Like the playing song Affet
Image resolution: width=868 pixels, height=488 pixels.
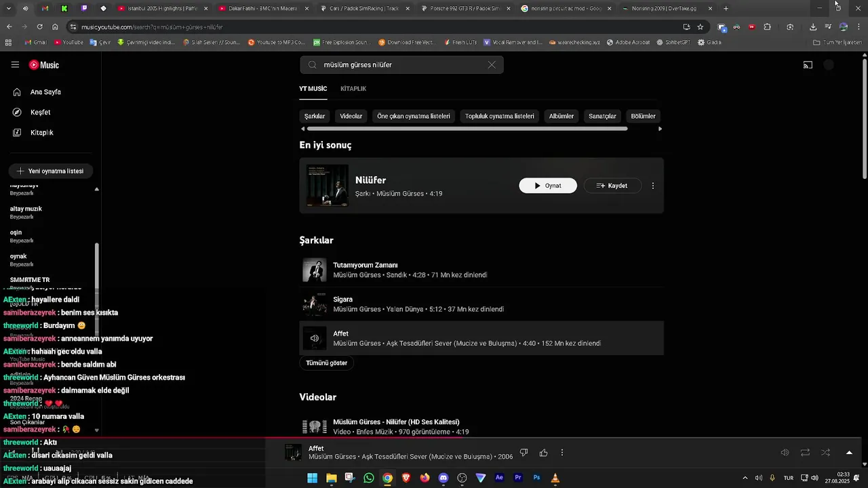click(543, 453)
